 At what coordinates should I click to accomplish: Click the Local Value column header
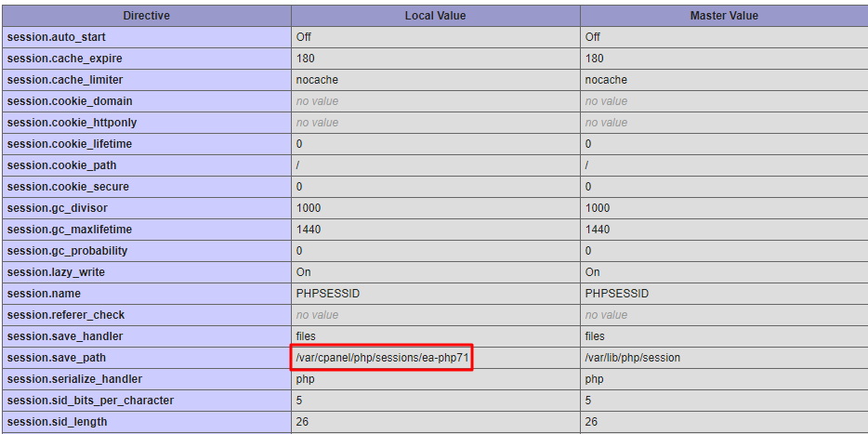436,16
